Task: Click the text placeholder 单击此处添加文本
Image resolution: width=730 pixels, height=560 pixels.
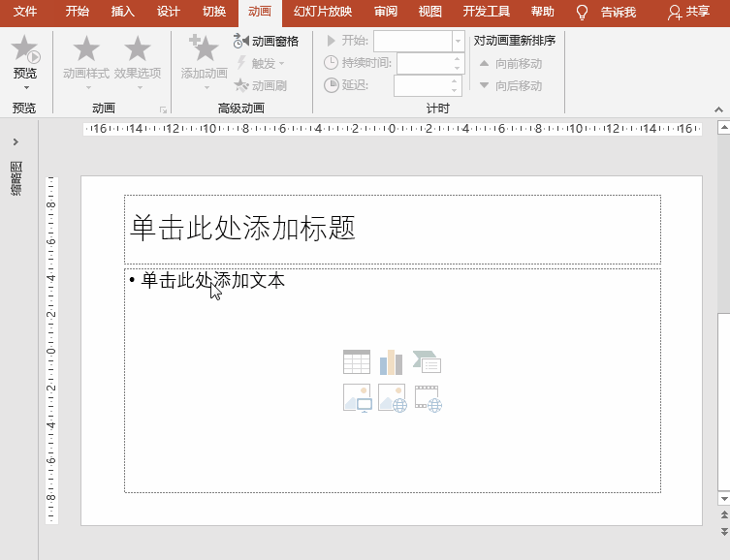Action: click(212, 280)
